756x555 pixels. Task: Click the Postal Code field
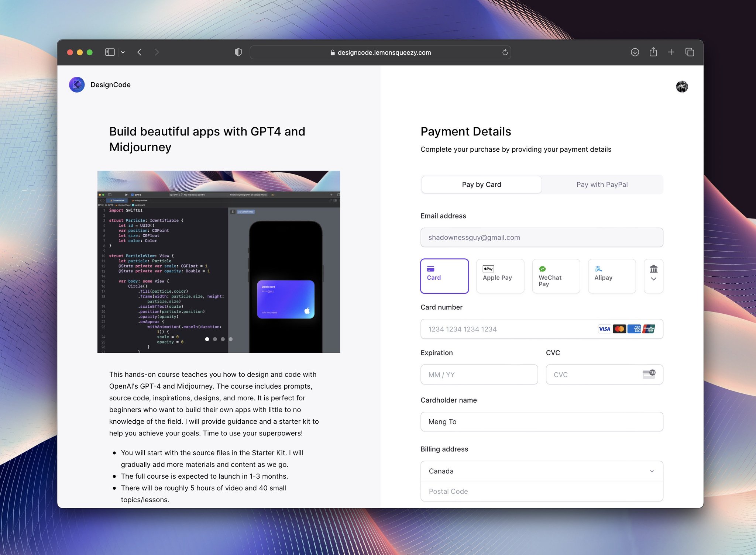[542, 492]
